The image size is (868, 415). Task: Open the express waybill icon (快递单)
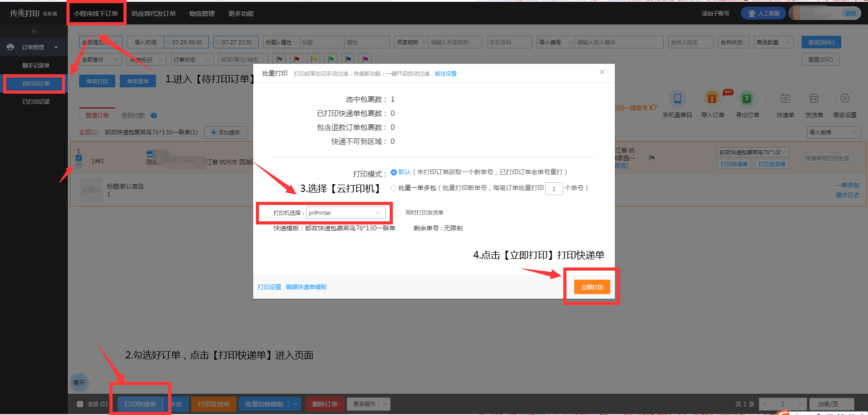click(x=785, y=99)
